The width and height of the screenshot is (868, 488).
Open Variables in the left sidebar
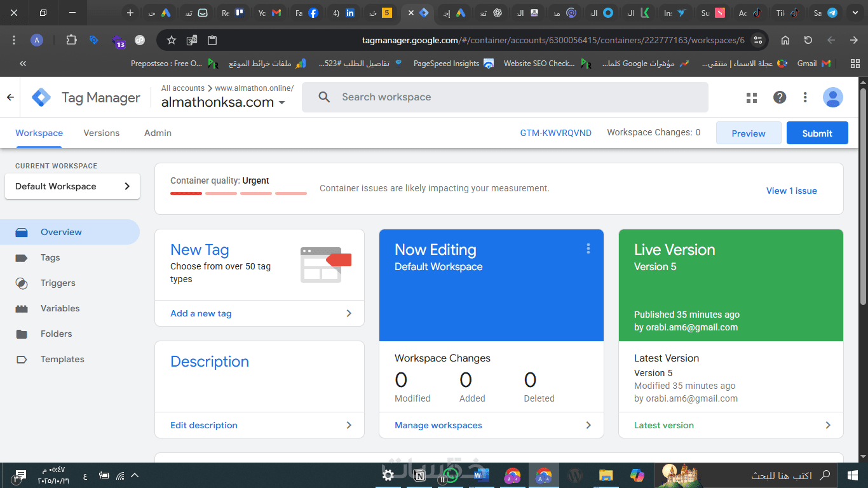(x=60, y=308)
